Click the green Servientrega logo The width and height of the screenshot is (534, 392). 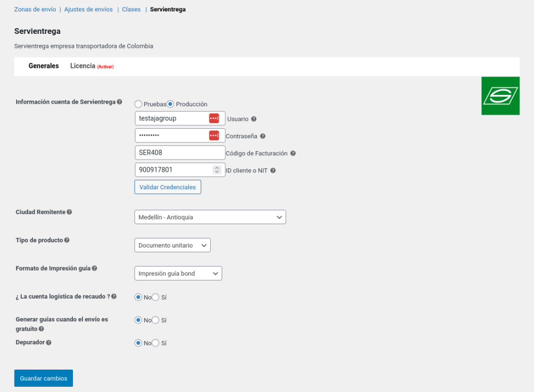(500, 96)
